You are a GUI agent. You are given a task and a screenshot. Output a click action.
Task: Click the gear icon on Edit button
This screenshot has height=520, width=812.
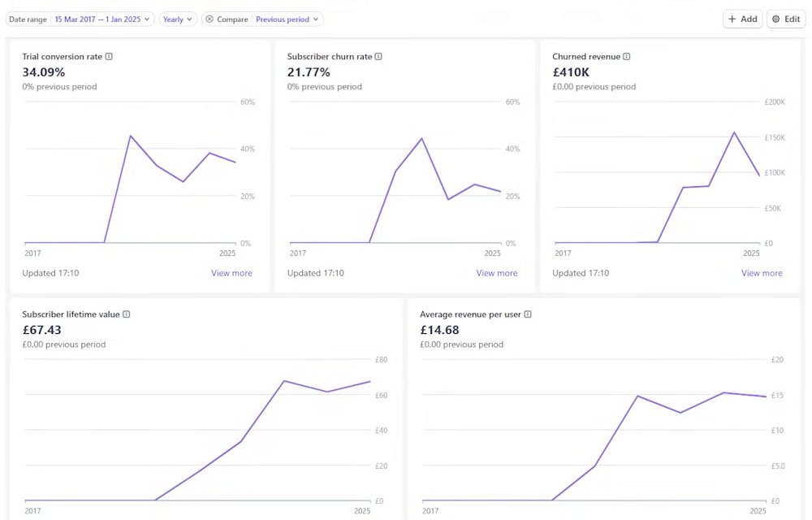pos(775,19)
